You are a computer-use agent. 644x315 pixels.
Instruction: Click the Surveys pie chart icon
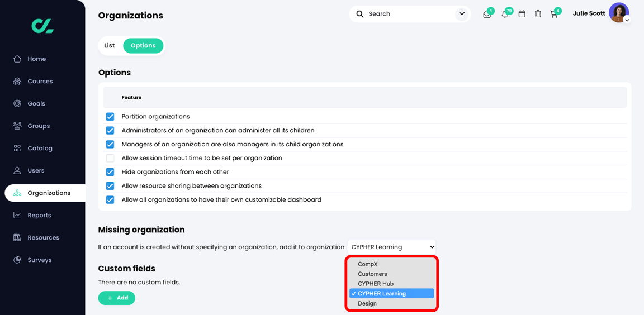[x=17, y=260]
